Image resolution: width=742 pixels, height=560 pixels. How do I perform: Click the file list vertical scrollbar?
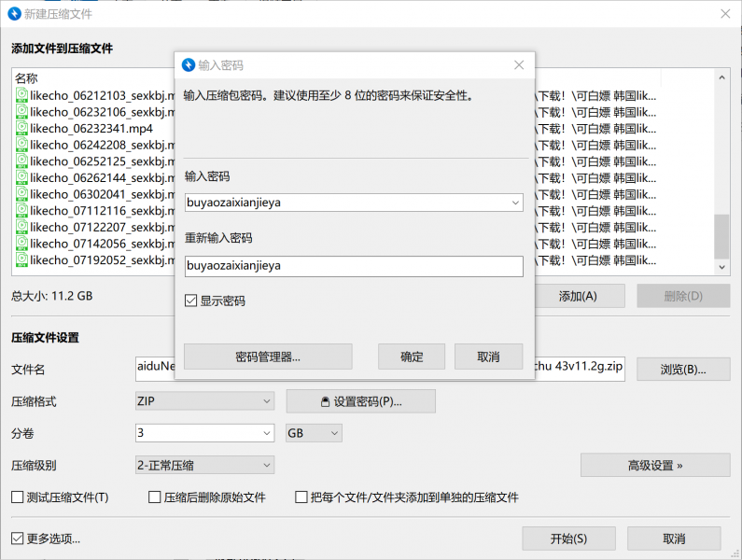[721, 233]
